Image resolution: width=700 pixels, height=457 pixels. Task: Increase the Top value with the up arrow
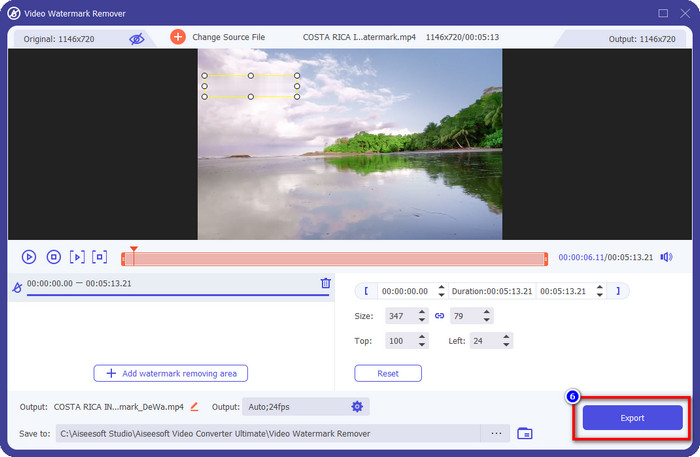422,337
